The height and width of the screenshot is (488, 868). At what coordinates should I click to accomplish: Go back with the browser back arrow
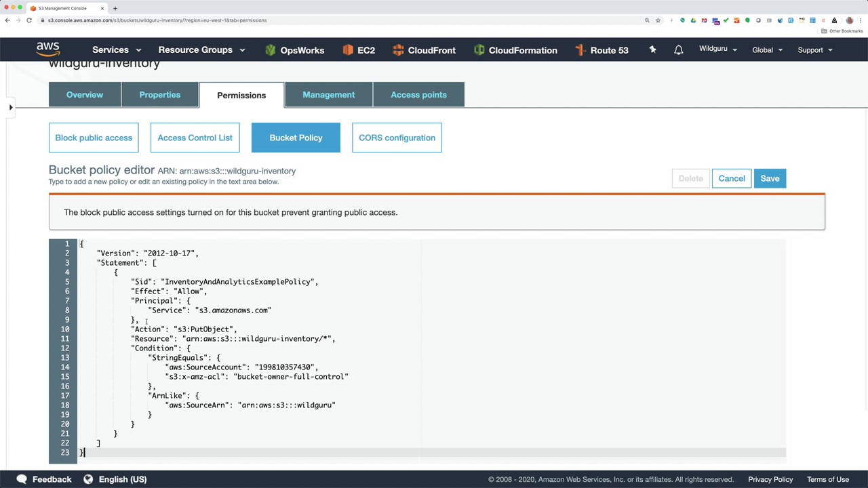tap(7, 20)
